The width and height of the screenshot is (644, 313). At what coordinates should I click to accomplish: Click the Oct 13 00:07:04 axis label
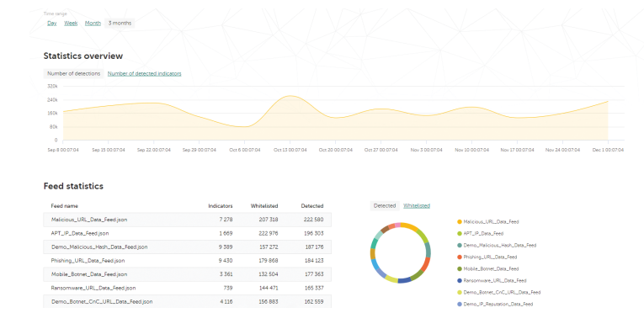click(x=290, y=150)
